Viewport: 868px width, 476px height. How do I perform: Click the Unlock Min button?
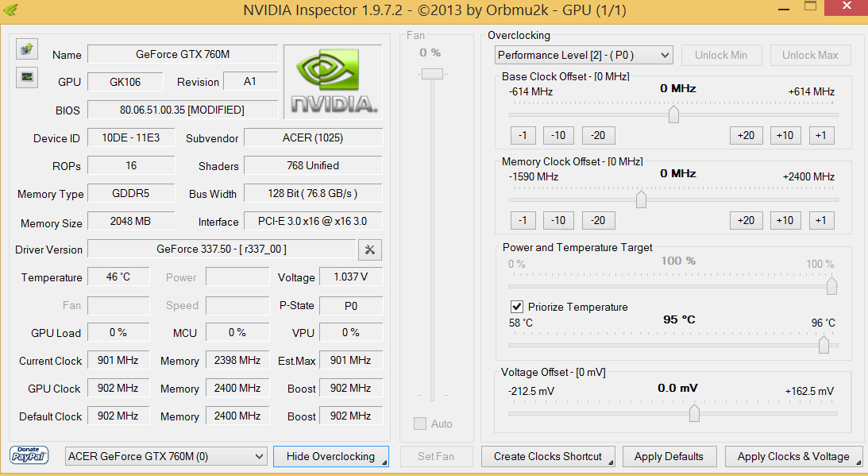tap(721, 55)
